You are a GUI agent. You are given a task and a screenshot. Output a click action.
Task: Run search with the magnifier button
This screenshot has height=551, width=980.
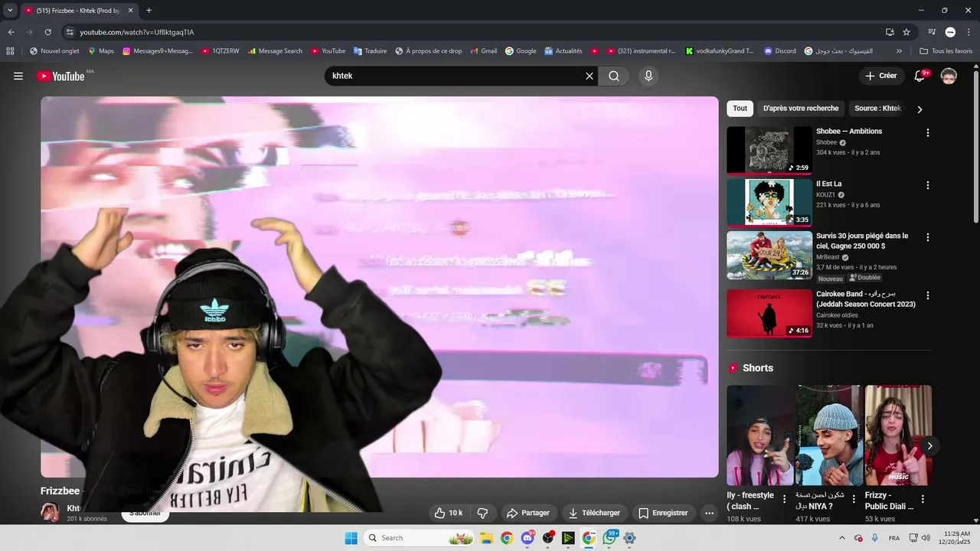pos(614,76)
